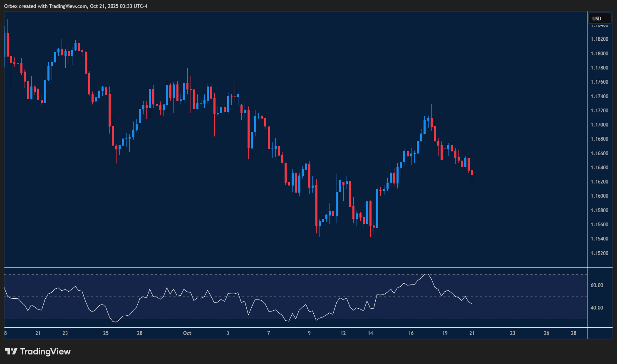617x364 pixels.
Task: Click the 1.16000 price axis label
Action: 599,196
